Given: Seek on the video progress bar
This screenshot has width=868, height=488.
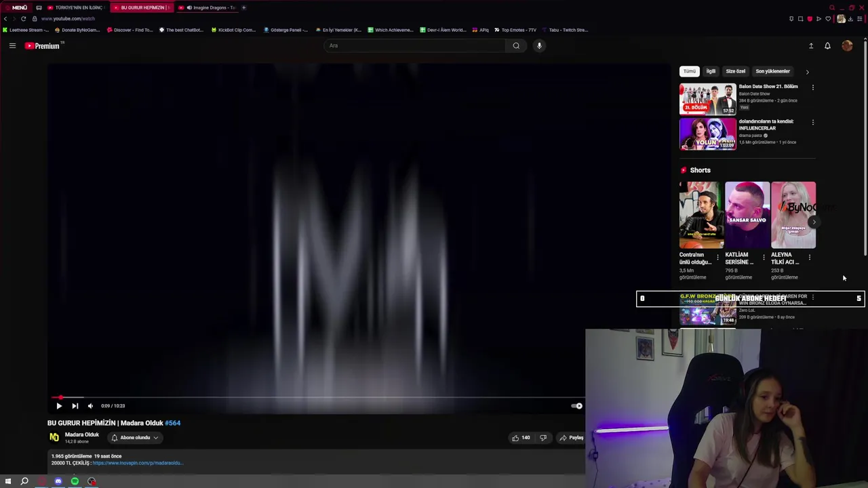Looking at the screenshot, I should [x=319, y=398].
